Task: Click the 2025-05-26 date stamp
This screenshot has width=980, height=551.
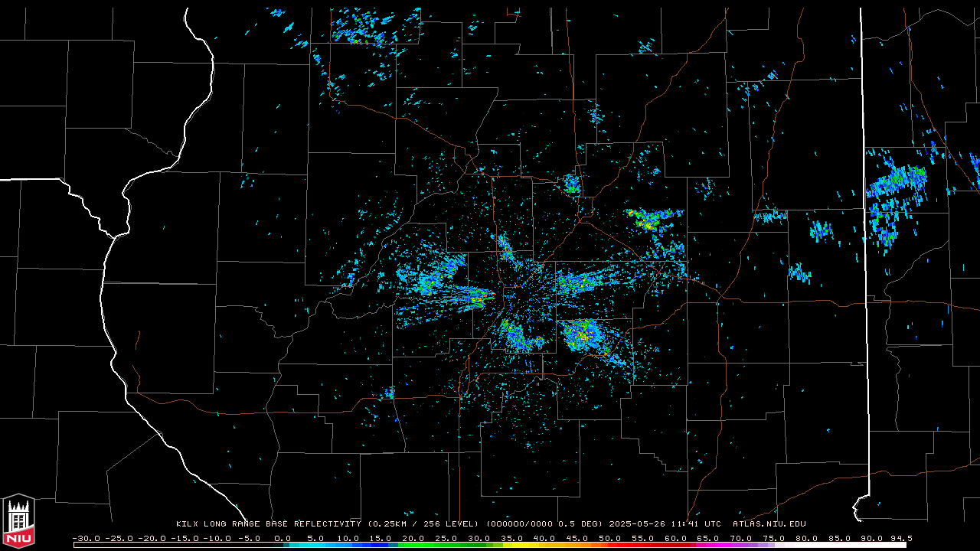Action: 637,524
